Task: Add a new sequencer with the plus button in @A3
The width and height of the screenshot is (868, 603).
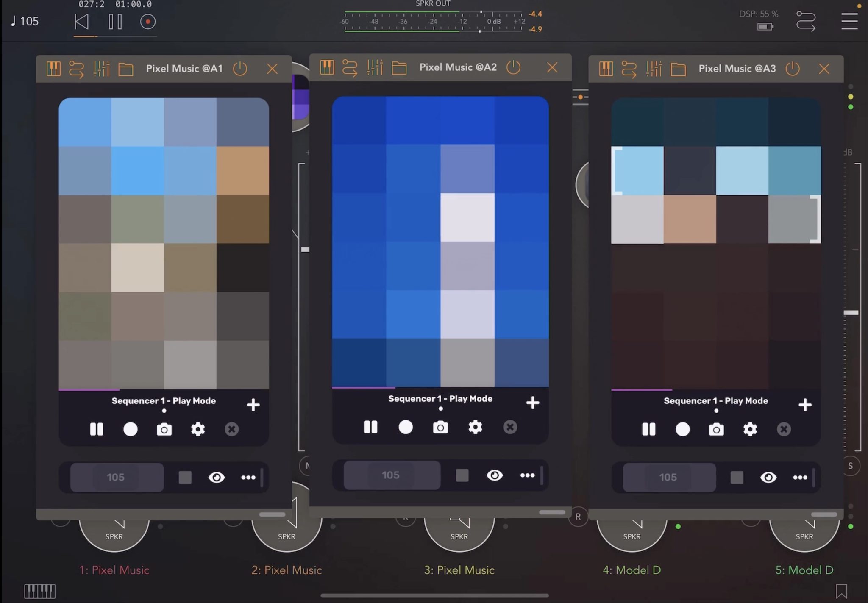Action: tap(805, 405)
